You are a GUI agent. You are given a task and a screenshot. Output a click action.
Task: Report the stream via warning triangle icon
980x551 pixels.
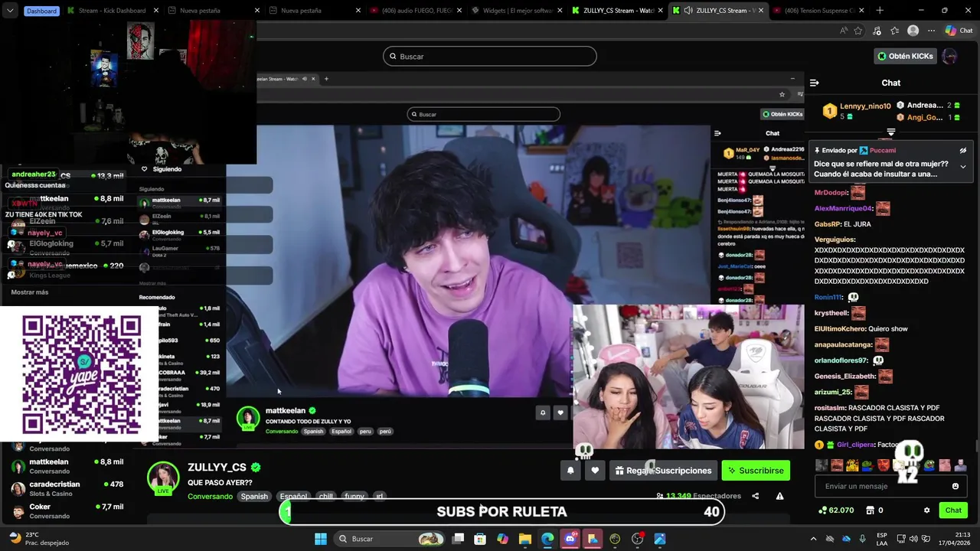pyautogui.click(x=779, y=496)
